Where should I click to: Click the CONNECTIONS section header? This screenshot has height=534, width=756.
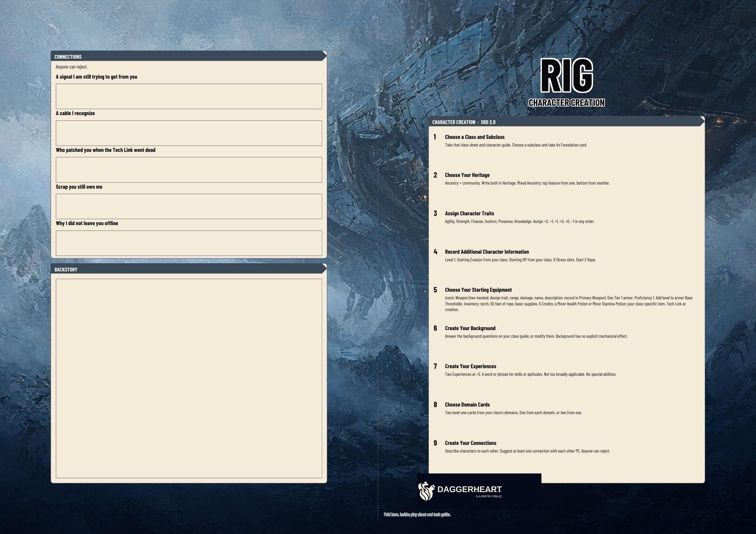pyautogui.click(x=189, y=56)
